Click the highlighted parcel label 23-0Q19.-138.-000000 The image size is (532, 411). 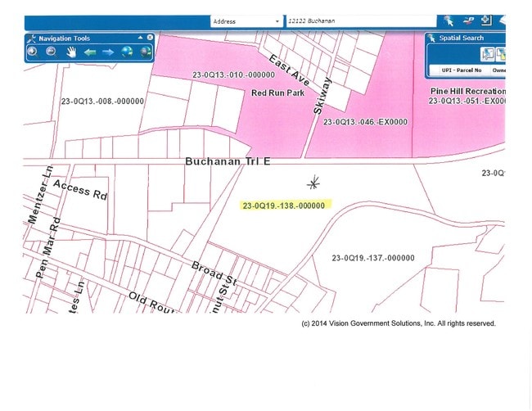(284, 205)
